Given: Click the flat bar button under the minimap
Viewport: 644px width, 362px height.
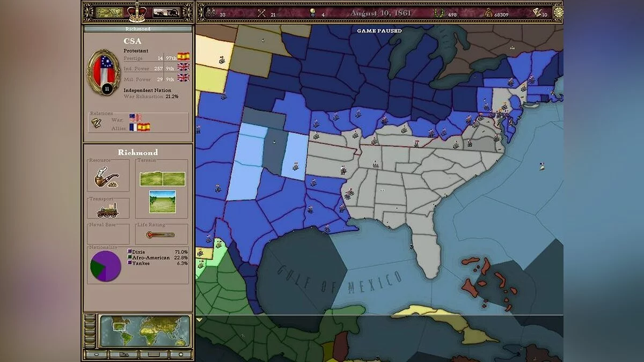Looking at the screenshot, I should click(x=153, y=354).
